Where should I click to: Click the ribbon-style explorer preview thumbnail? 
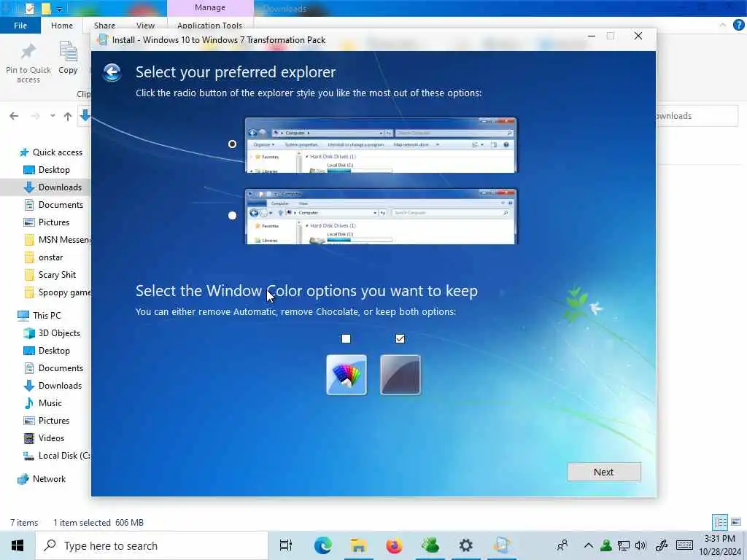381,217
